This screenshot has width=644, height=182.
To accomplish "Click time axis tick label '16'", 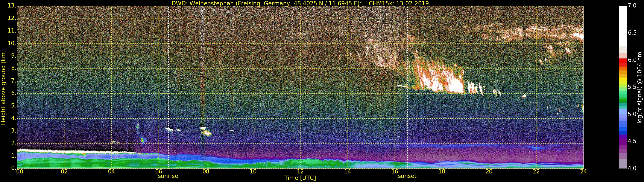I will coord(395,172).
